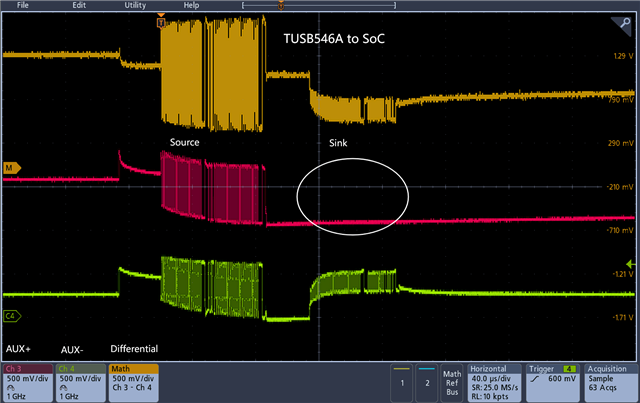Click the zoom magnifier icon
The height and width of the screenshot is (403, 640).
click(x=624, y=24)
